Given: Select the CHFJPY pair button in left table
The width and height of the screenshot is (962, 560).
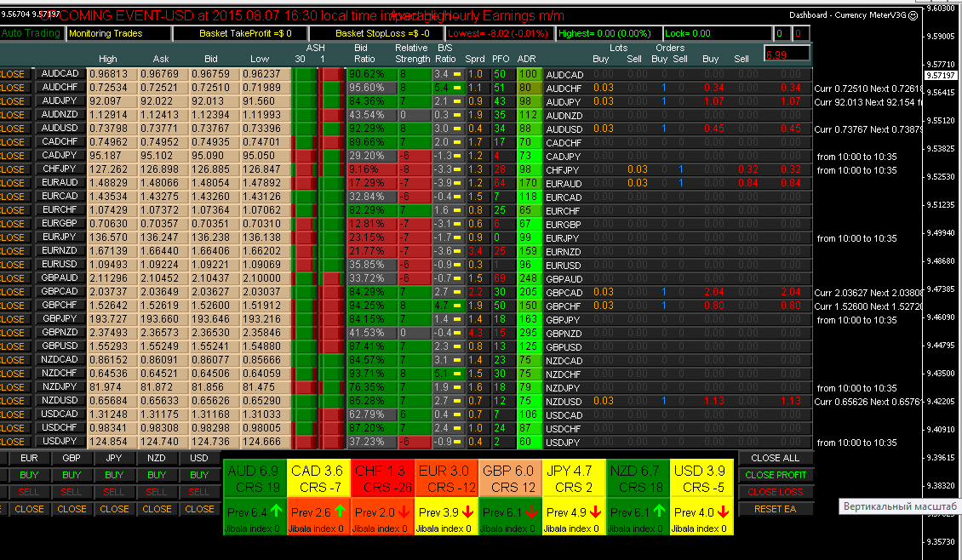Looking at the screenshot, I should [60, 169].
